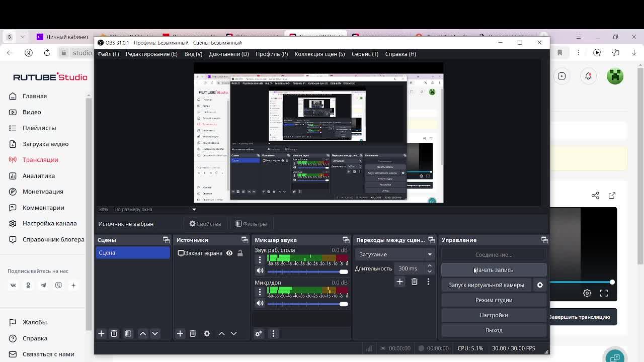Screen dimensions: 644x362
Task: Move source up in Sources panel
Action: [x=221, y=333]
